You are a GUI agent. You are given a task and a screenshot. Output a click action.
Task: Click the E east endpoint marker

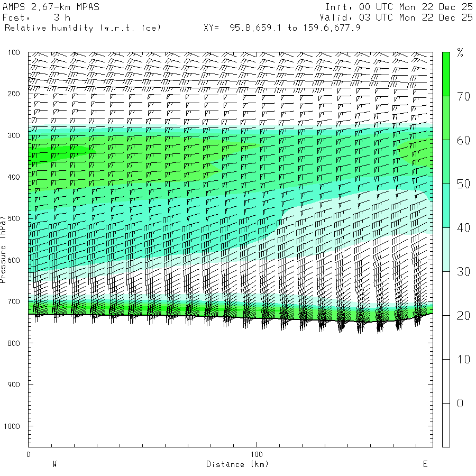pyautogui.click(x=425, y=464)
